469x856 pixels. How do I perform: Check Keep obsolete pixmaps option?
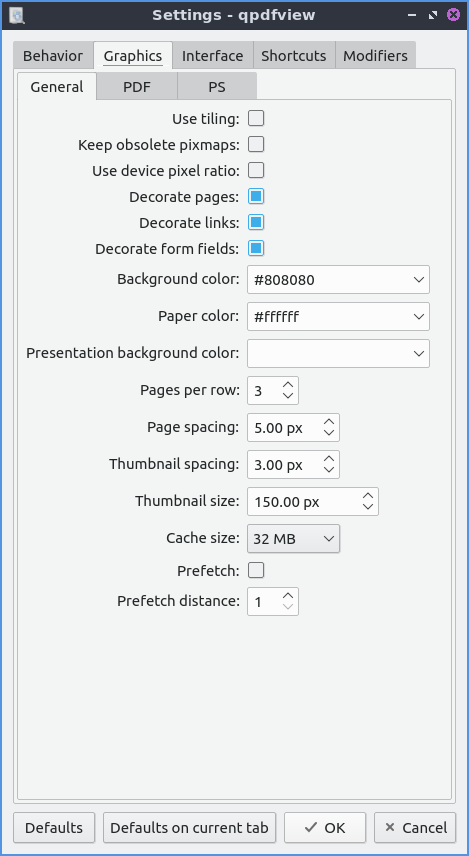(256, 144)
